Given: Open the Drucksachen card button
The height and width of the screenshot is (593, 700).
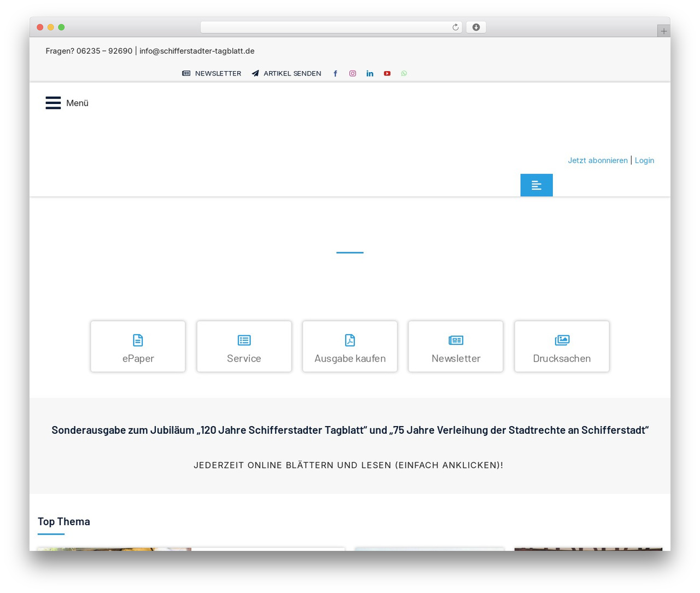Looking at the screenshot, I should point(562,346).
